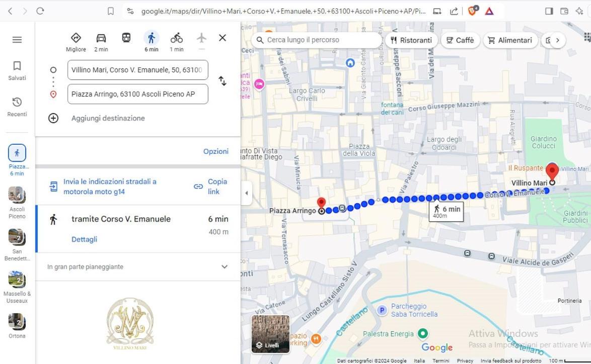Select the driving travel mode icon
The width and height of the screenshot is (591, 364).
coord(101,38)
